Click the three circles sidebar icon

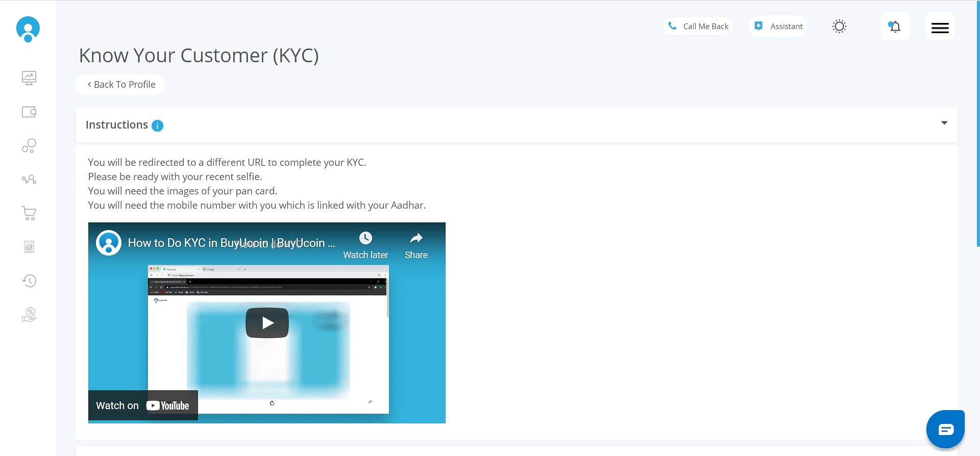point(29,146)
